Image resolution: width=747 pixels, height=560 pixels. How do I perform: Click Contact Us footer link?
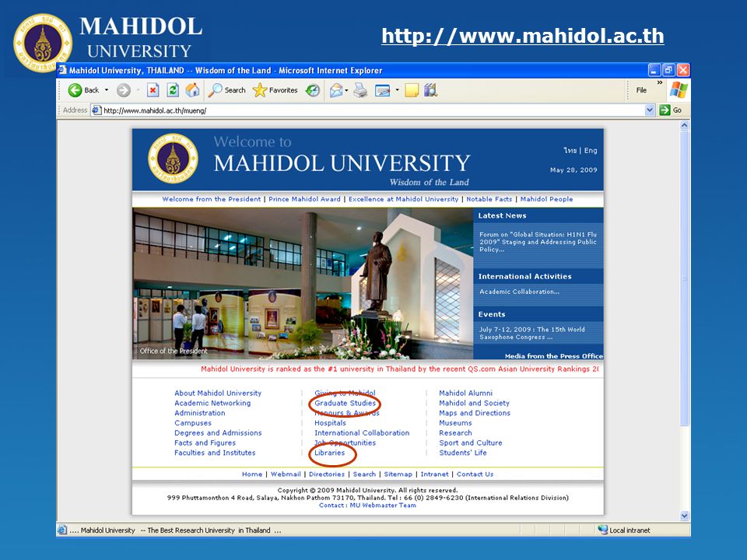pyautogui.click(x=475, y=474)
